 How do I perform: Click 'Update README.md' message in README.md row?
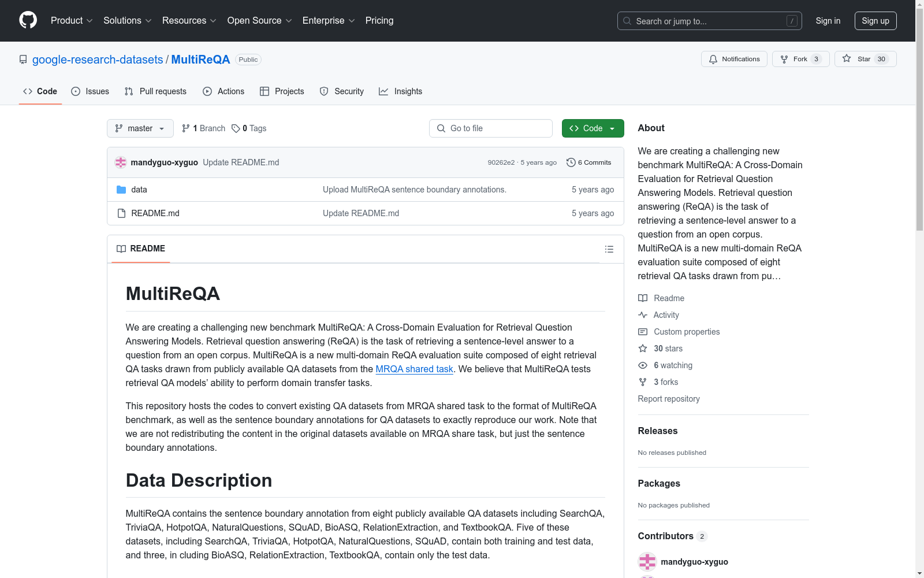click(361, 213)
